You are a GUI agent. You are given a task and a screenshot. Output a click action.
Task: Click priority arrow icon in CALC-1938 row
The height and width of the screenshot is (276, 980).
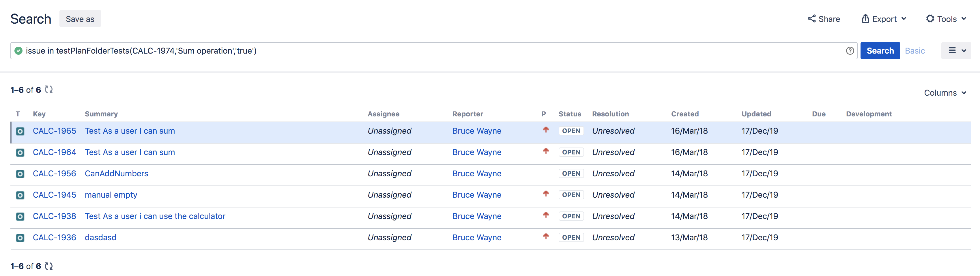click(546, 215)
